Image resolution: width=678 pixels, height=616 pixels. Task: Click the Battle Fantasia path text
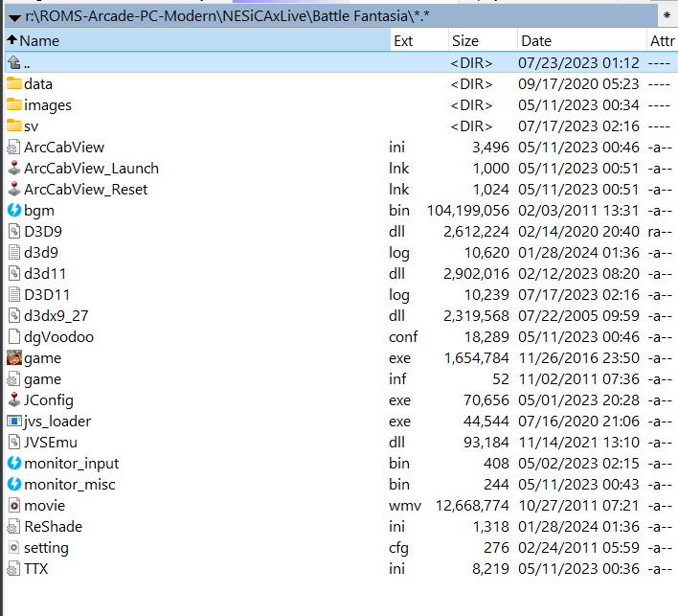360,16
